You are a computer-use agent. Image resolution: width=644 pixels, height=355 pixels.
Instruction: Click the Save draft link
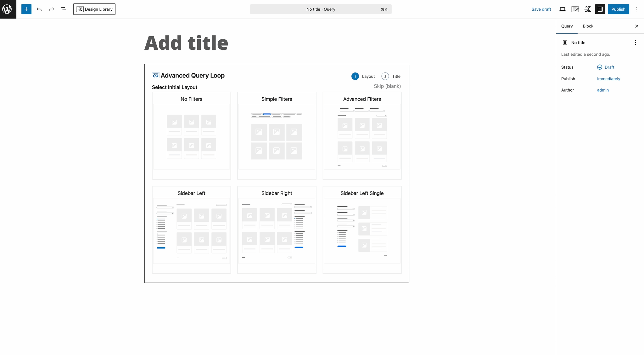coord(541,9)
